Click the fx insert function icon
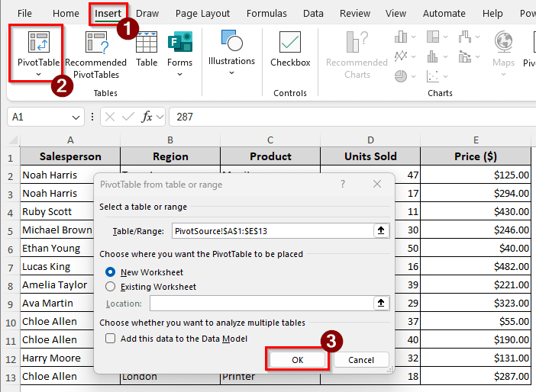This screenshot has height=392, width=536. [x=147, y=117]
